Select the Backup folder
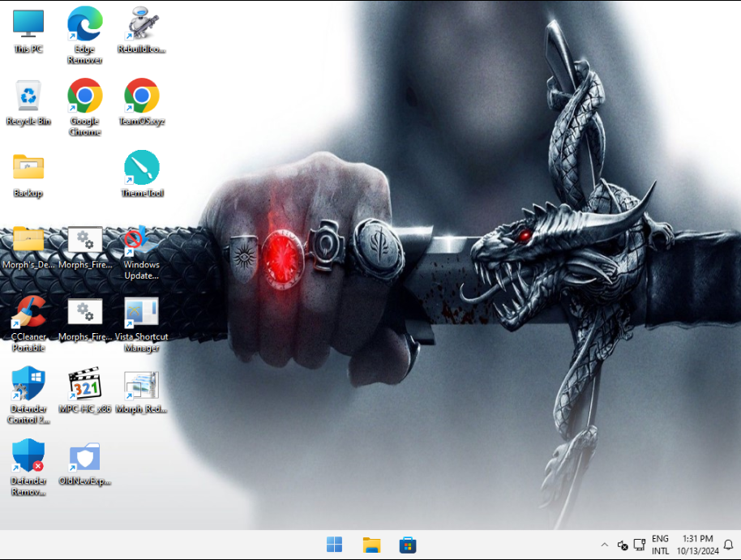Viewport: 741px width, 560px height. point(28,175)
